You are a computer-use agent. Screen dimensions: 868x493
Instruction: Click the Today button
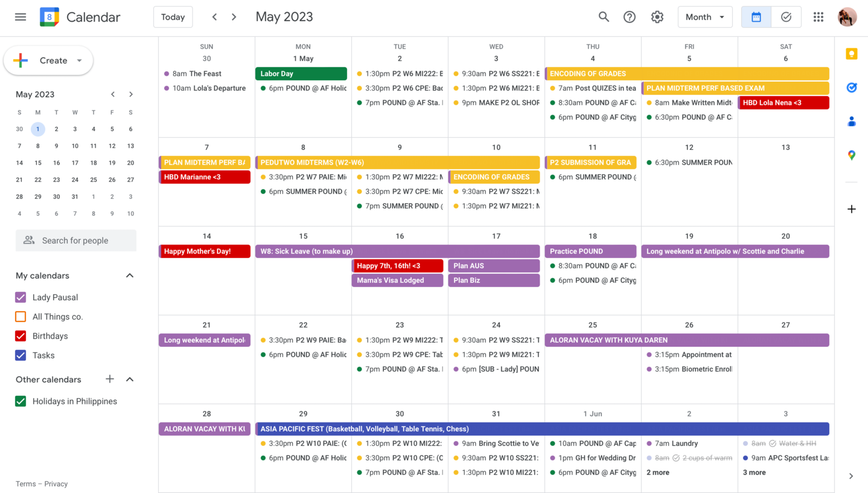point(173,17)
